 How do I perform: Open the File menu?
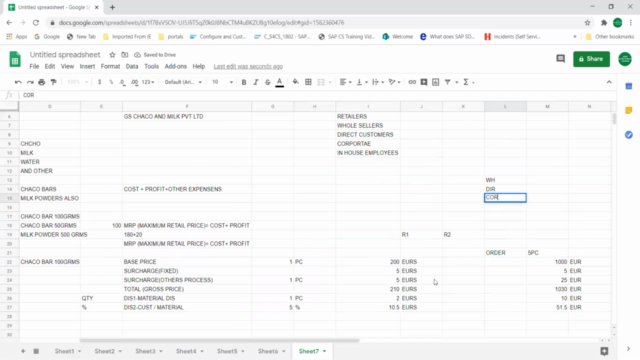tap(34, 66)
